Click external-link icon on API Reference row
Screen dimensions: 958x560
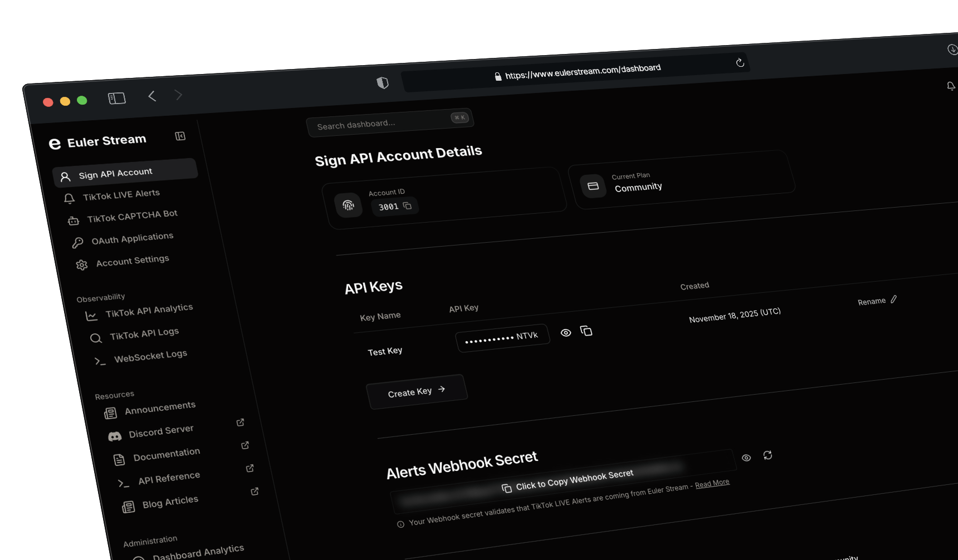(x=250, y=468)
